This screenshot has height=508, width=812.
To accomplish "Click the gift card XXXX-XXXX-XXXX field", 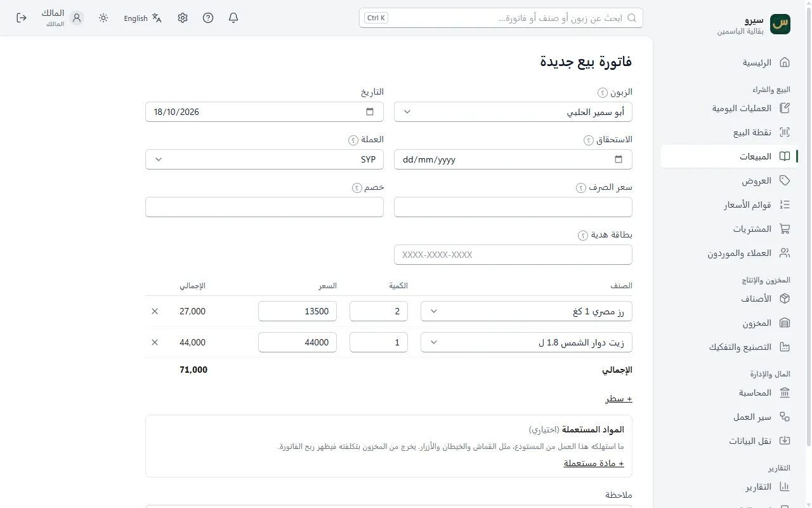I will click(513, 255).
